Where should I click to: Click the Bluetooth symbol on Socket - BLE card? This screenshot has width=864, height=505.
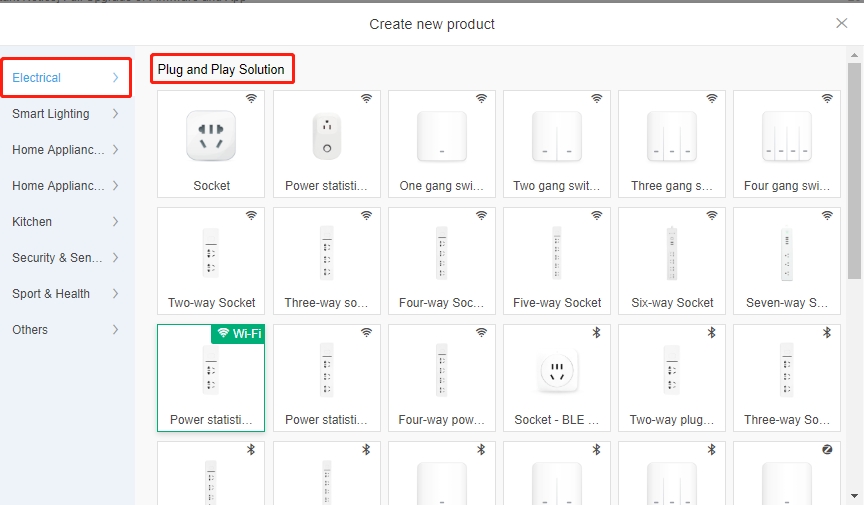(596, 332)
